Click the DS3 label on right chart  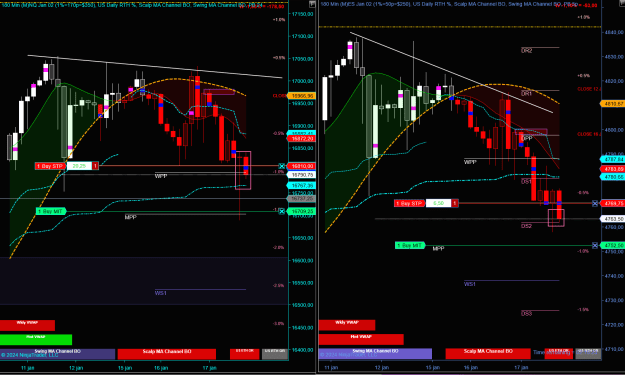(x=527, y=314)
